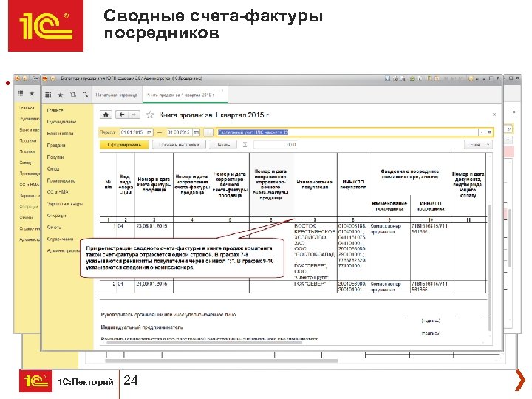Screen dimensions: 532x399
Task: Click the 1C logo icon in front title bar
Action: pyautogui.click(x=45, y=78)
